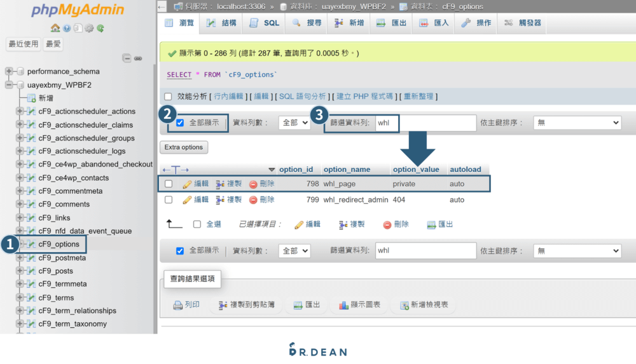Image resolution: width=636 pixels, height=364 pixels.
Task: Open the SQL tab
Action: [x=265, y=23]
